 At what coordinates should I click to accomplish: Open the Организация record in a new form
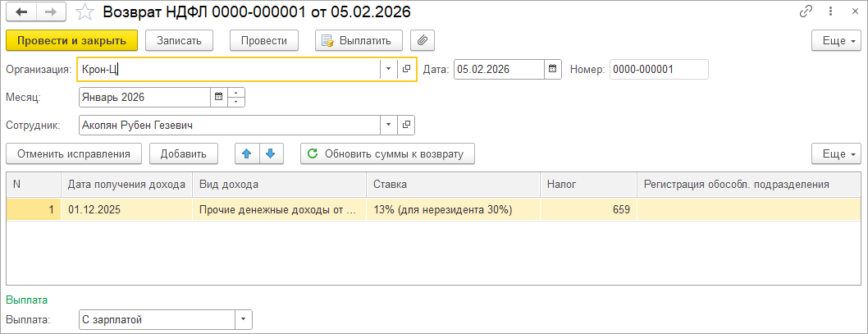407,70
